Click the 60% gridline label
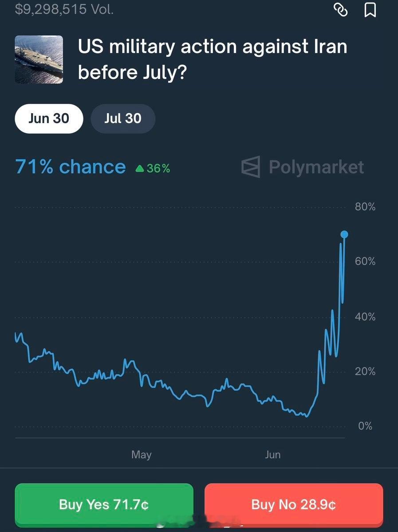 (x=365, y=261)
